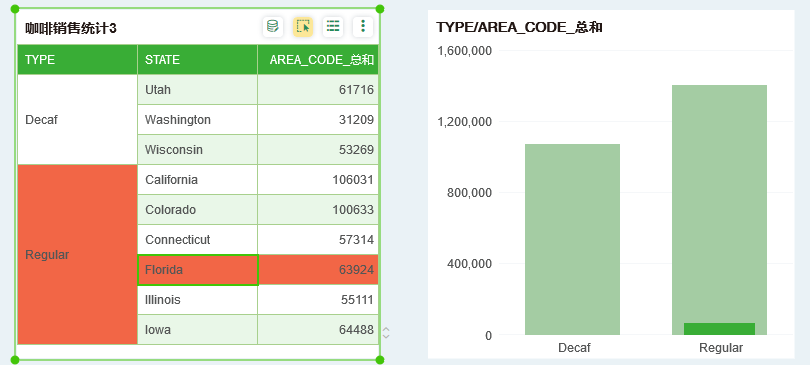Click the bottom-left green resize handle

(15, 360)
